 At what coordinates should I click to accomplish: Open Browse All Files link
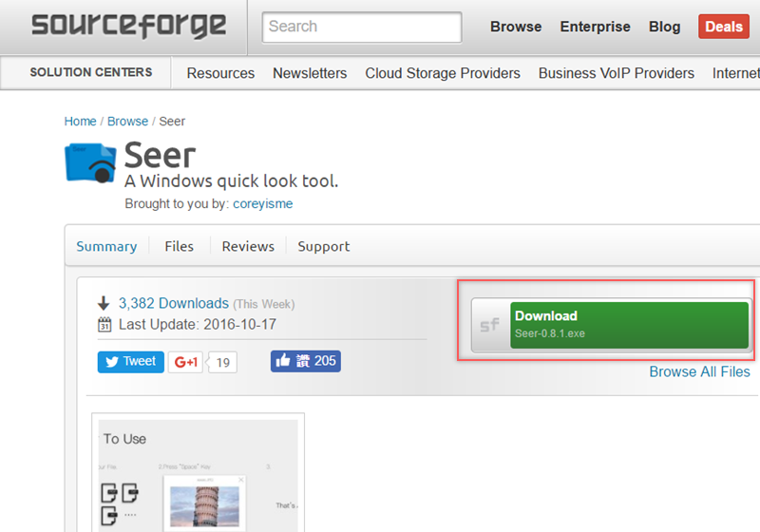click(x=699, y=371)
